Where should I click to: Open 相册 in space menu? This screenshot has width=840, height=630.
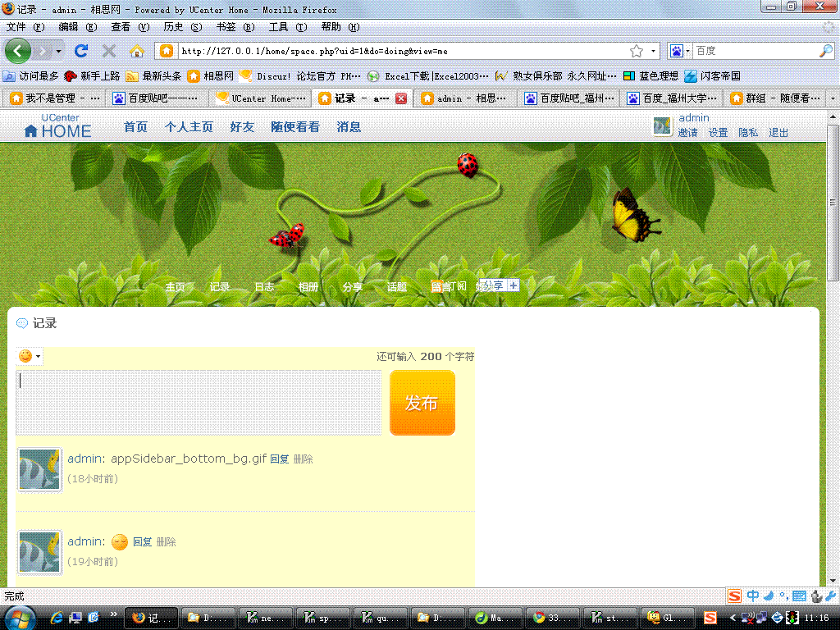pyautogui.click(x=308, y=287)
